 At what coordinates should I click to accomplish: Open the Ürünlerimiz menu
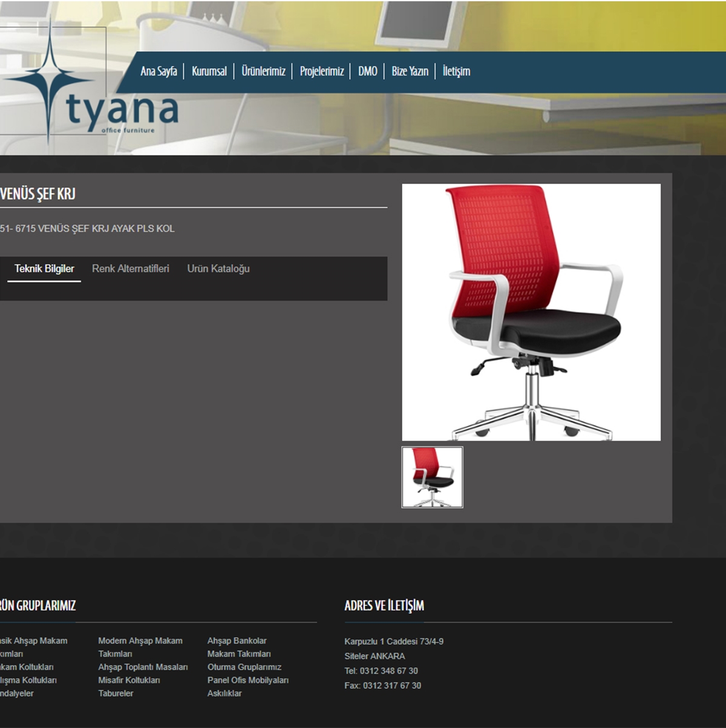pos(263,71)
